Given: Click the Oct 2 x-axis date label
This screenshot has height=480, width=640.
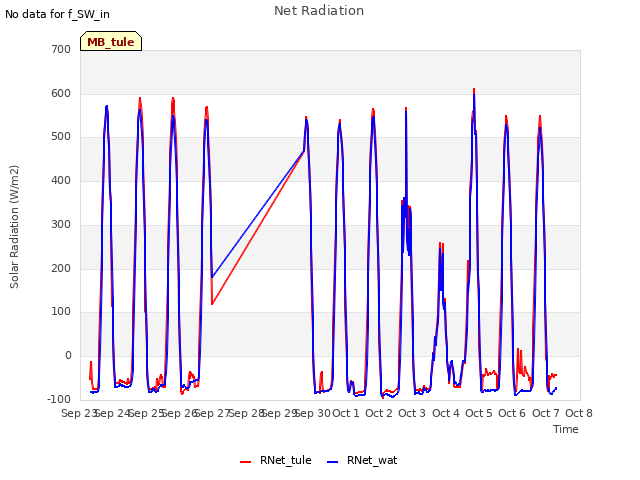Looking at the screenshot, I should 379,413.
